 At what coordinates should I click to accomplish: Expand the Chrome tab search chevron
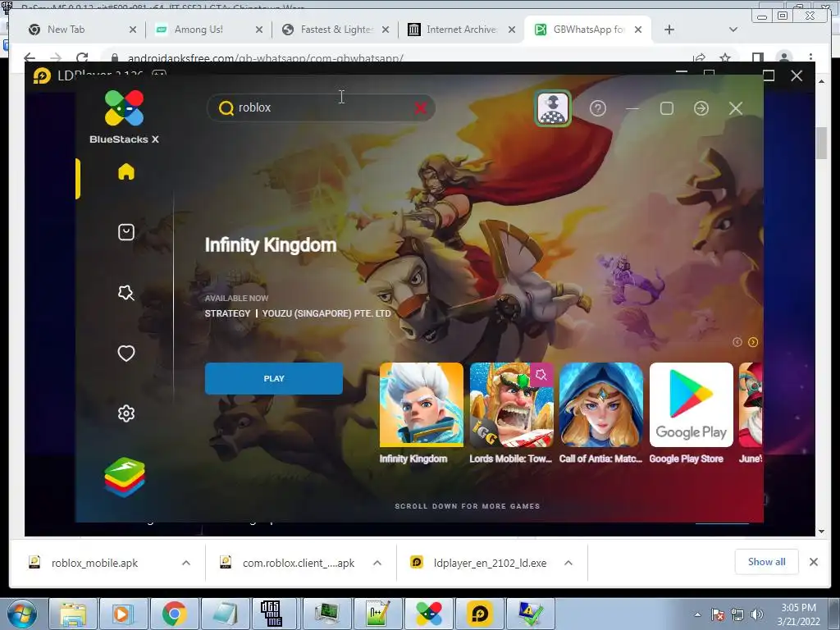733,30
